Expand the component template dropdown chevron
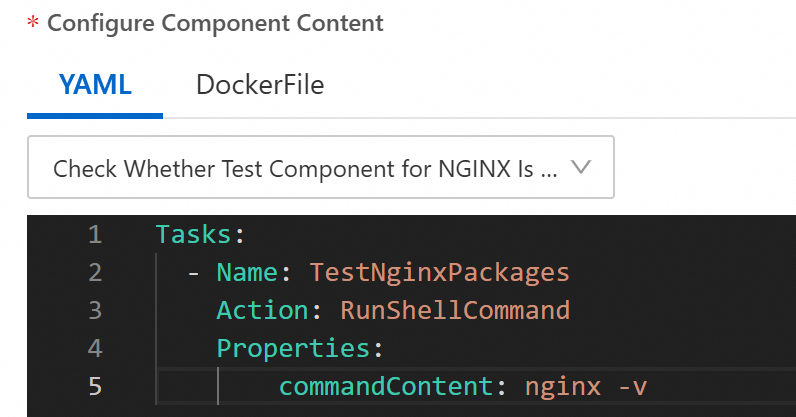This screenshot has width=796, height=417. coord(581,167)
